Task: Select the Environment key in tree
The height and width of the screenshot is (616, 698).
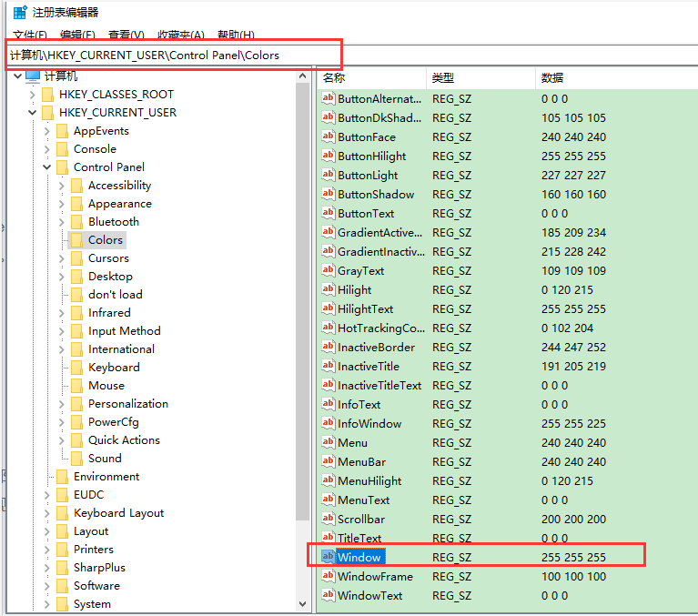Action: tap(106, 477)
